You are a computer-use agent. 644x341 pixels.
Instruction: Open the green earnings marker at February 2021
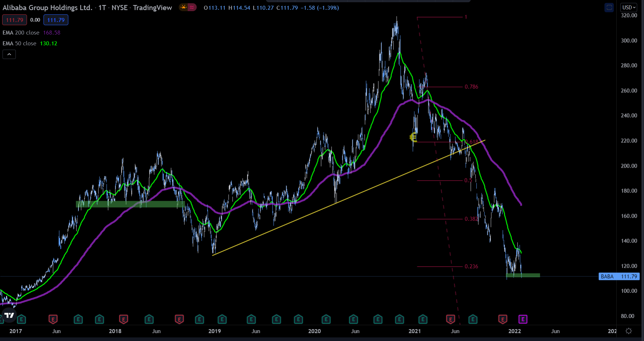tap(423, 319)
